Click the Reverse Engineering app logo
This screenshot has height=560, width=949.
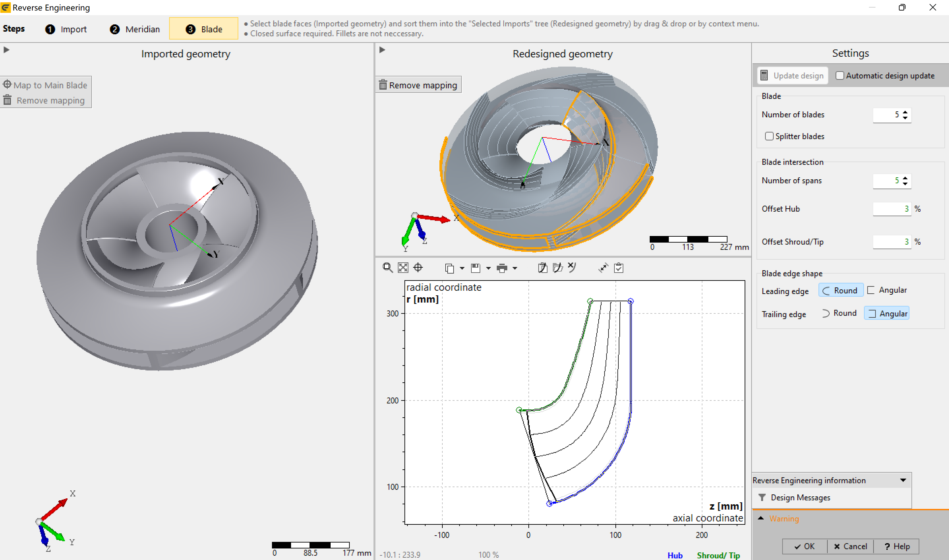(6, 8)
